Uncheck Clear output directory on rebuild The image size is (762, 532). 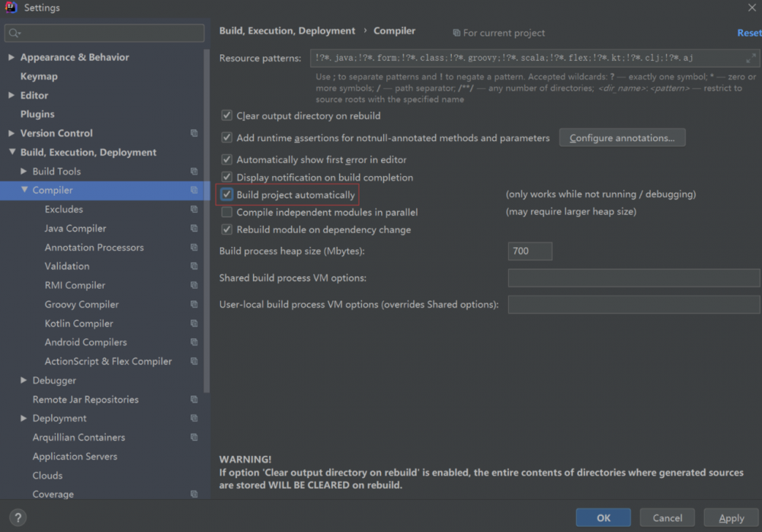(x=227, y=116)
